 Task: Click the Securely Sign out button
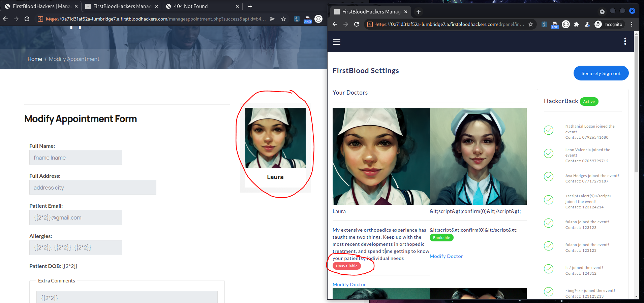pyautogui.click(x=601, y=73)
